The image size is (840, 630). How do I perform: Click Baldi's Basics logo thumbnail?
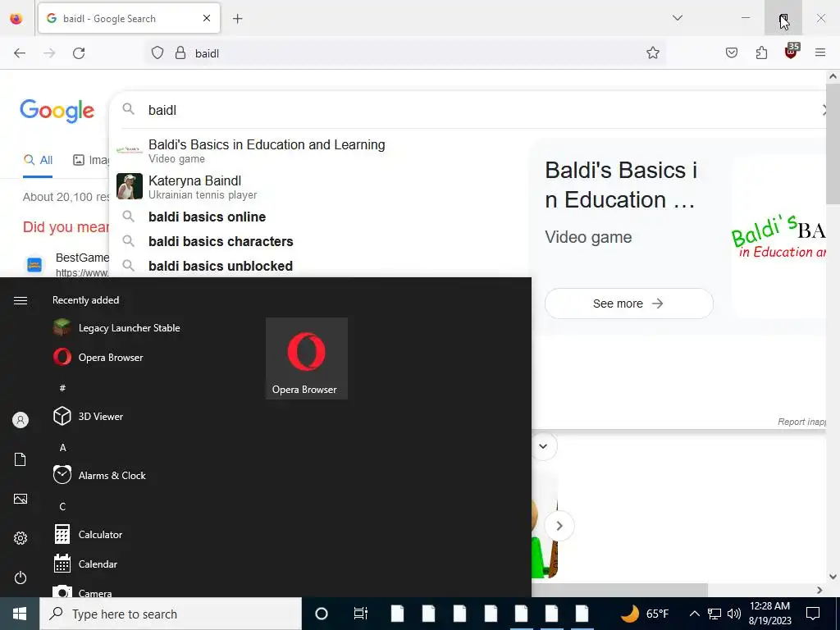[779, 237]
